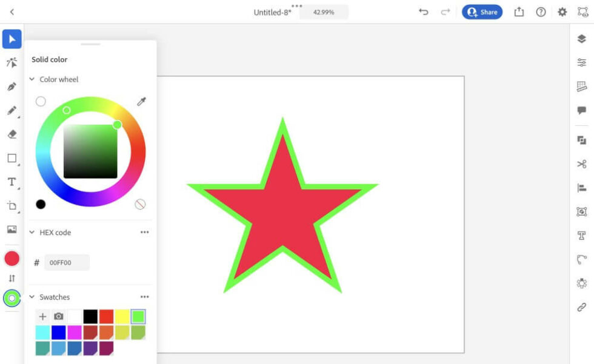The image size is (594, 364).
Task: Select the Pen tool in the left toolbar
Action: (x=12, y=85)
